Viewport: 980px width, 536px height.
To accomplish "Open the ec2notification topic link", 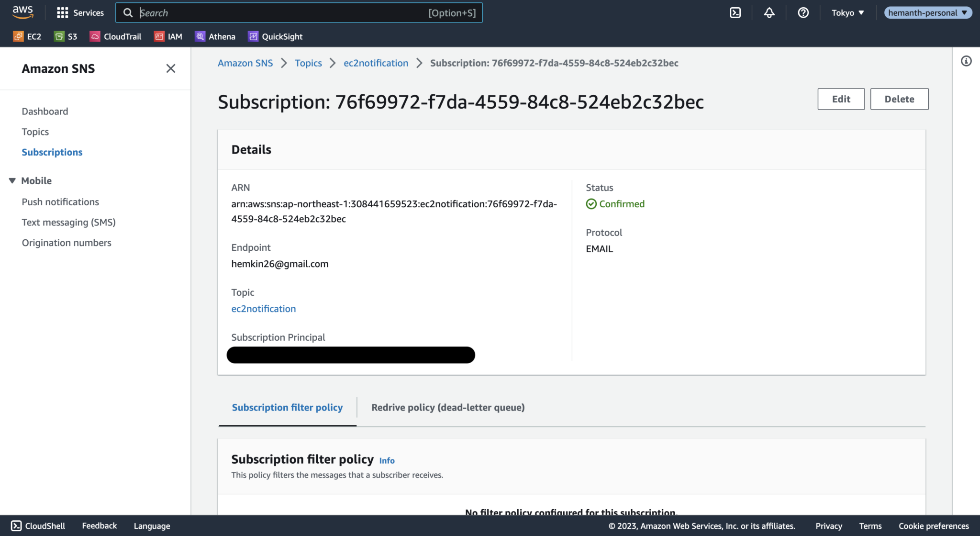I will [x=263, y=309].
